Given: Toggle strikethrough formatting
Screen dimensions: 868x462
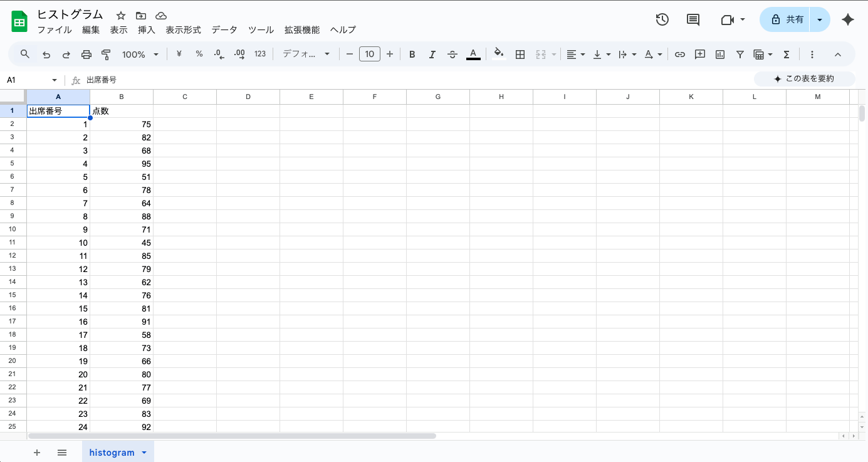Looking at the screenshot, I should [452, 54].
